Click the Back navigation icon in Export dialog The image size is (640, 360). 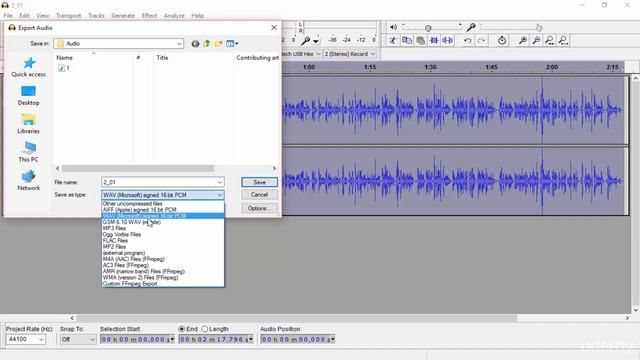point(196,44)
